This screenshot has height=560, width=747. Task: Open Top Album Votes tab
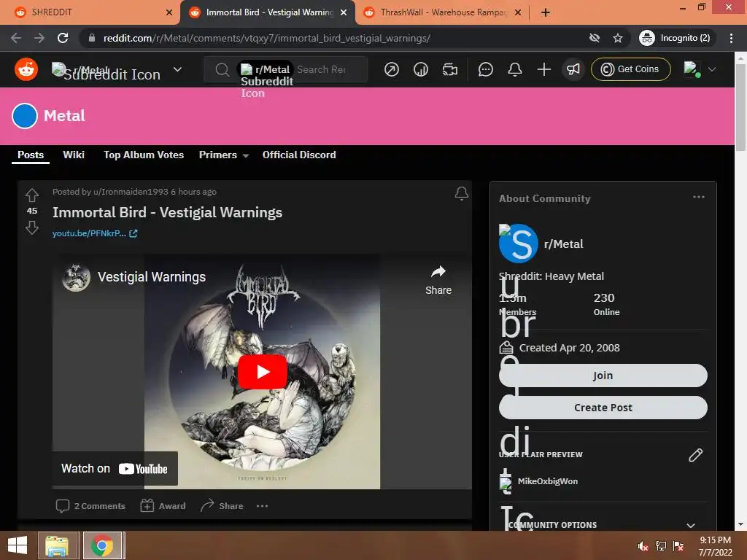tap(144, 155)
